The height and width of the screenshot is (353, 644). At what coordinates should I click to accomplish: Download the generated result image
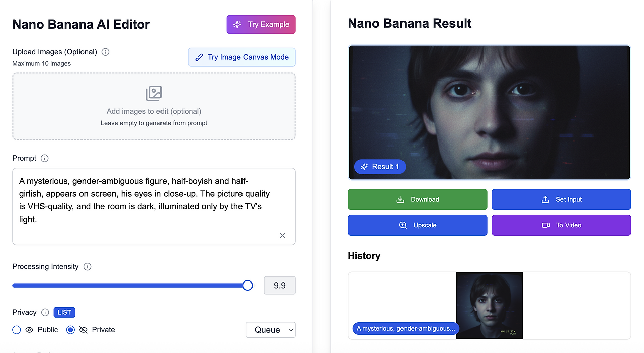pyautogui.click(x=417, y=199)
